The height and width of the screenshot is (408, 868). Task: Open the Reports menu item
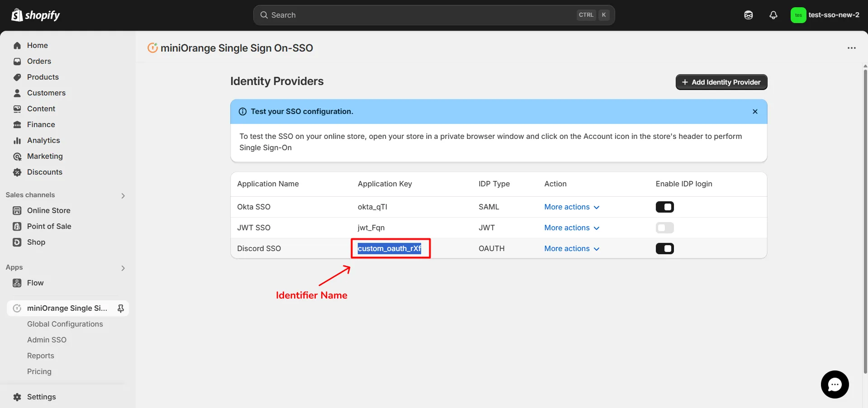pyautogui.click(x=41, y=356)
